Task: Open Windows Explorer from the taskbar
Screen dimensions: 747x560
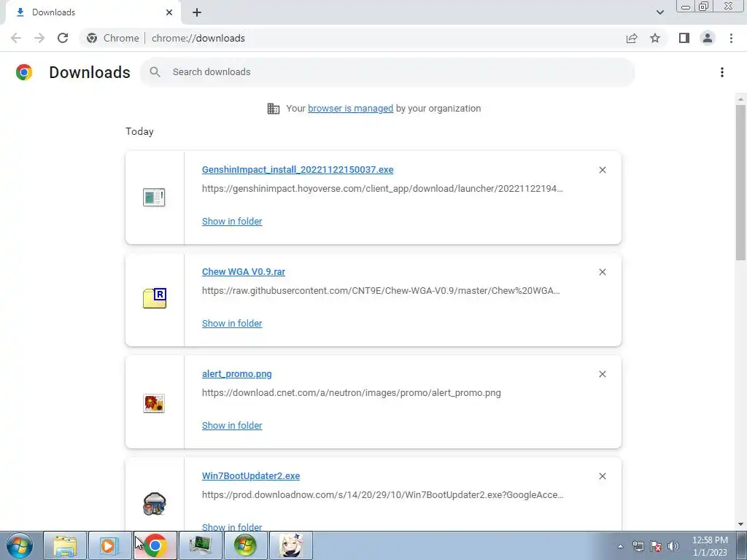Action: [x=65, y=545]
